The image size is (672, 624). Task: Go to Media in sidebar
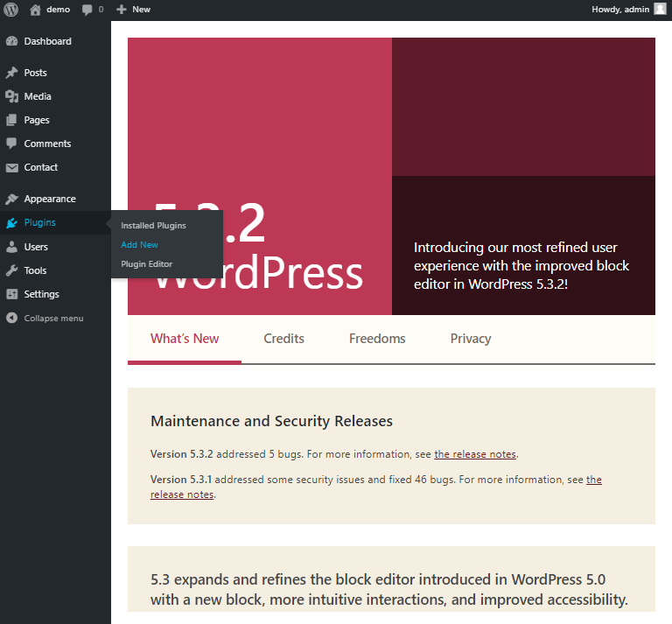tap(38, 96)
